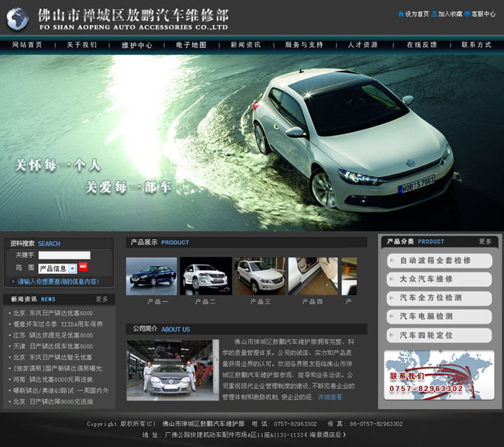Click the globe logo in the header
This screenshot has height=447, width=504.
point(18,19)
